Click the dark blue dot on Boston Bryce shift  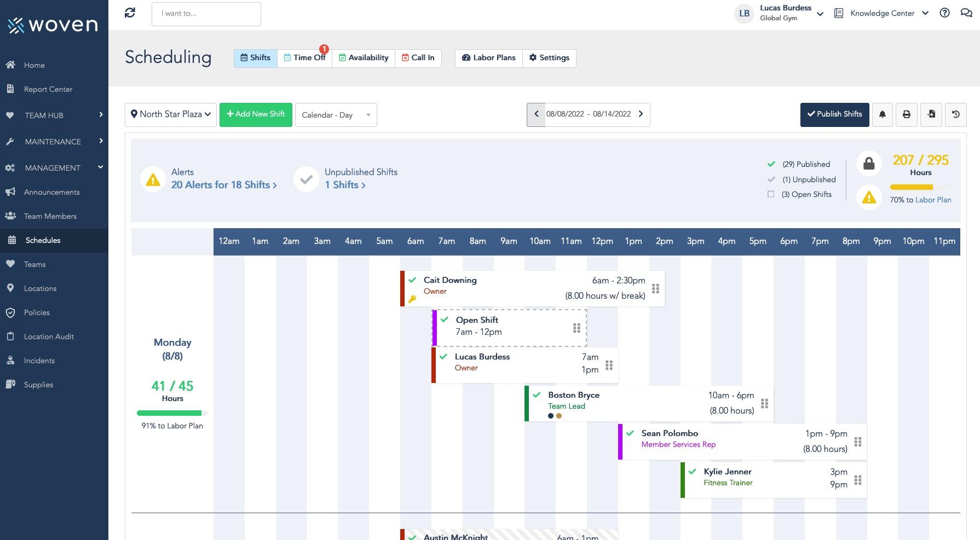click(x=551, y=416)
